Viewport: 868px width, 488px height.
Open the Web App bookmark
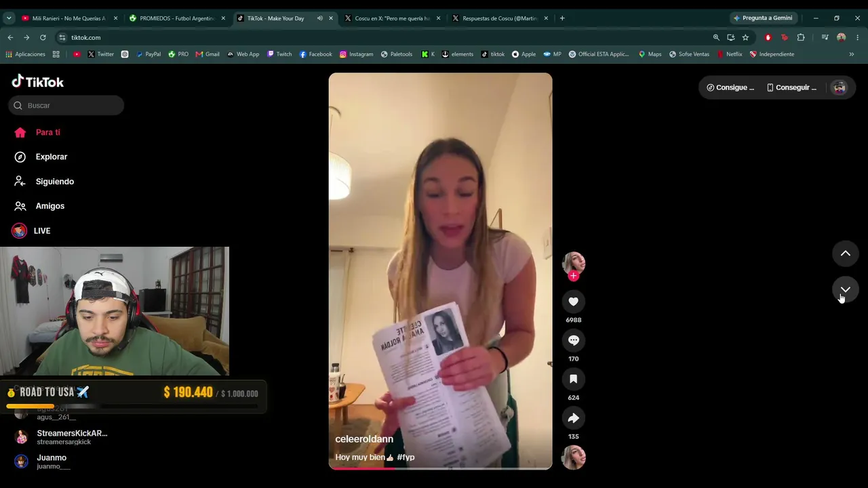tap(243, 54)
